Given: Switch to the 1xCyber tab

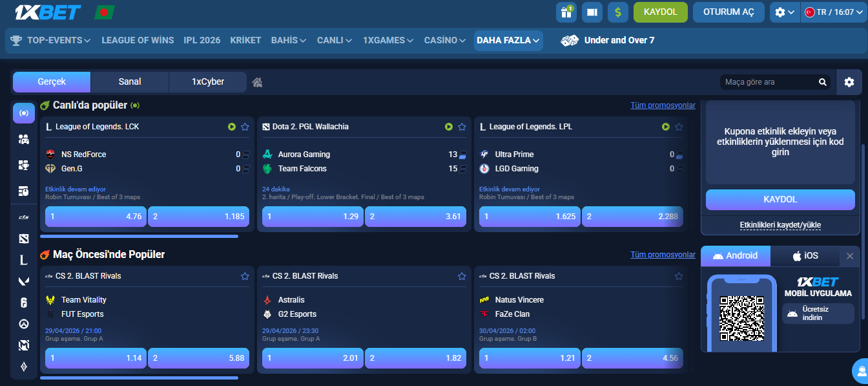Looking at the screenshot, I should [208, 82].
